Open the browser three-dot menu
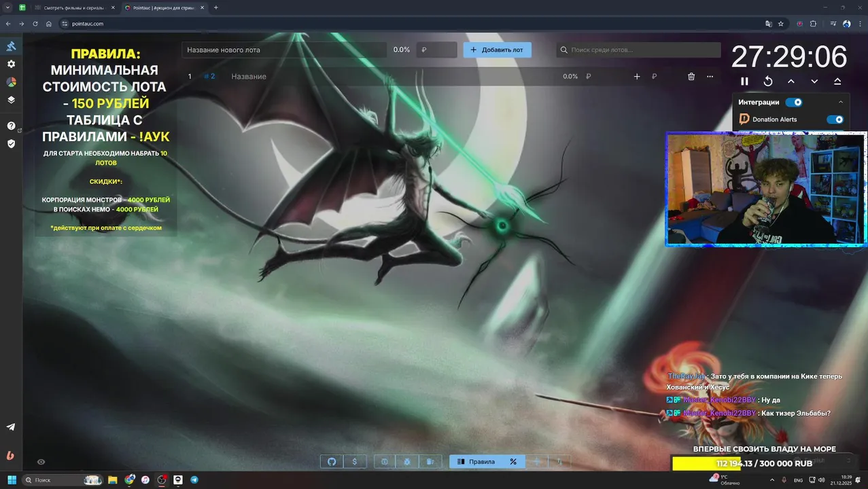 pos(860,24)
